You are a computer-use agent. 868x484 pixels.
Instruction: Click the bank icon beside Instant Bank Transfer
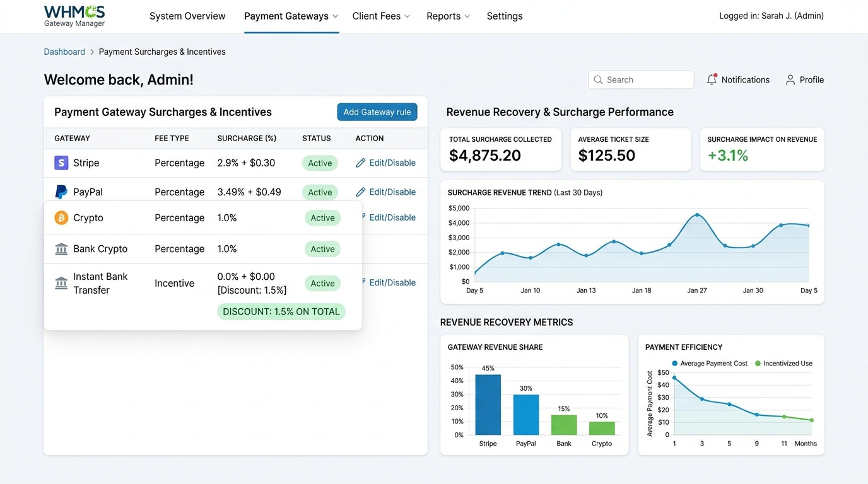point(61,283)
